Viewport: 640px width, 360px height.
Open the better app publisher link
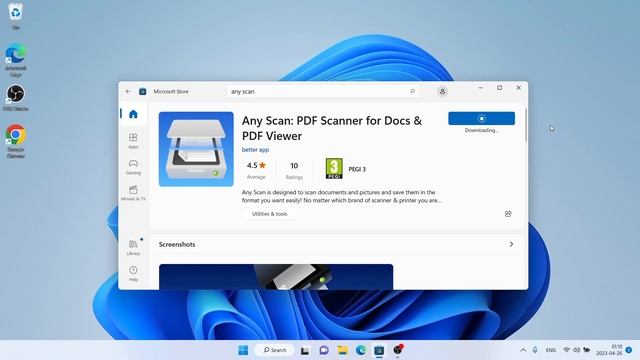tap(255, 150)
